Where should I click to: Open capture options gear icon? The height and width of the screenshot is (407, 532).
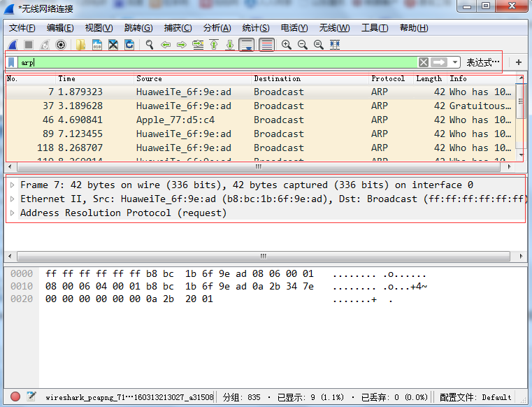coord(61,45)
